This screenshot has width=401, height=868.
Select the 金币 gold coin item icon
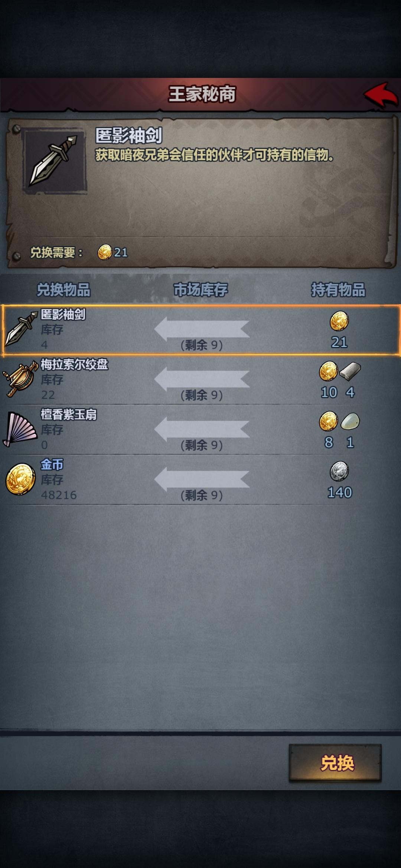tap(20, 479)
